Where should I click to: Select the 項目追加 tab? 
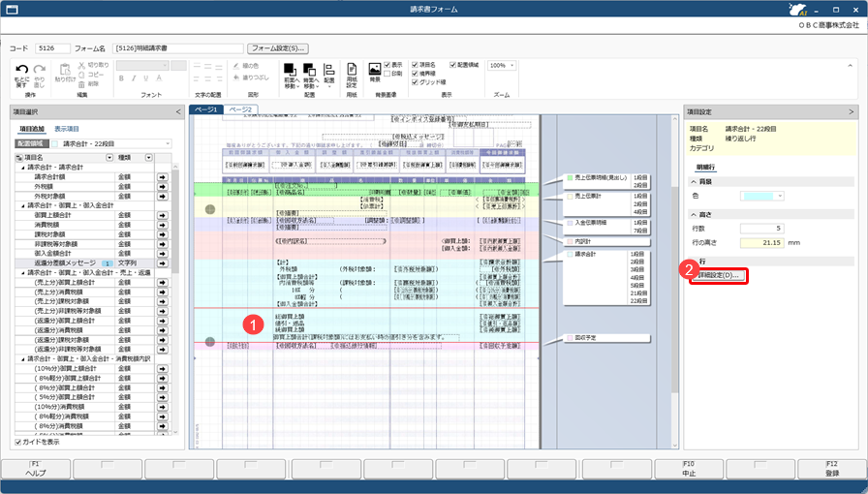pos(32,129)
